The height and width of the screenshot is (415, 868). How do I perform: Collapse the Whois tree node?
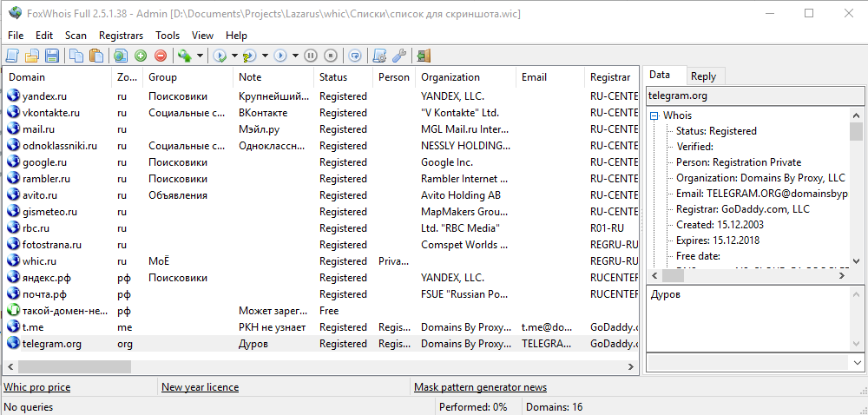pos(654,115)
